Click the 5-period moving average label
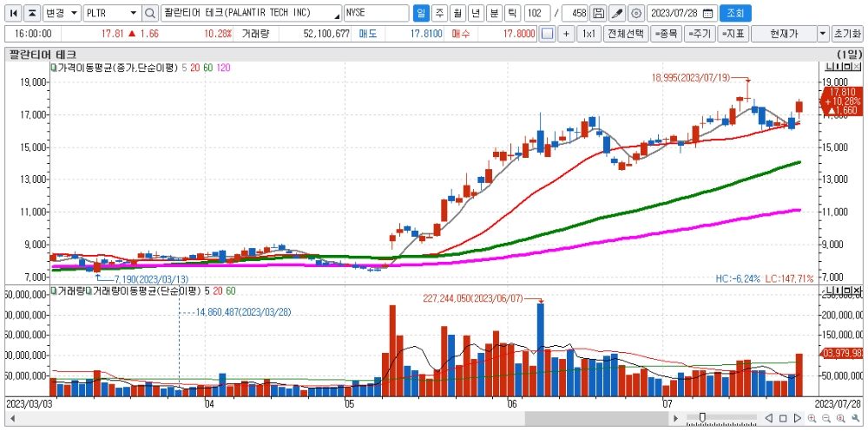868x431 pixels. pos(184,68)
